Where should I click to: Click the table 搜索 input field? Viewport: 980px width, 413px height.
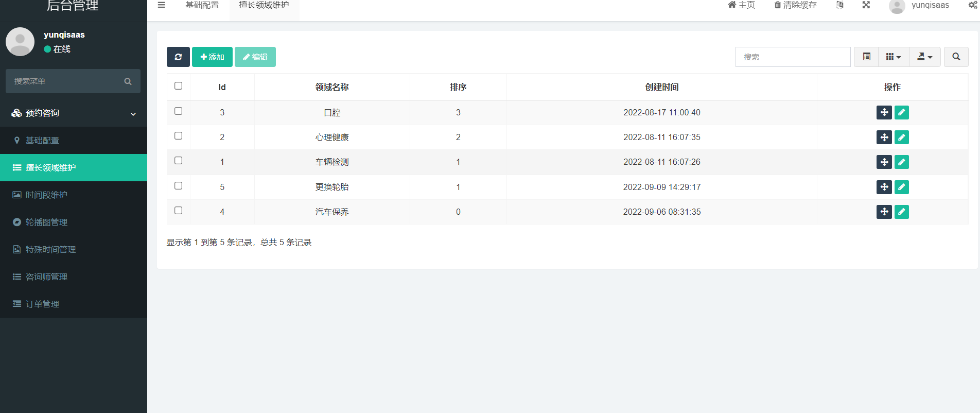(x=793, y=57)
